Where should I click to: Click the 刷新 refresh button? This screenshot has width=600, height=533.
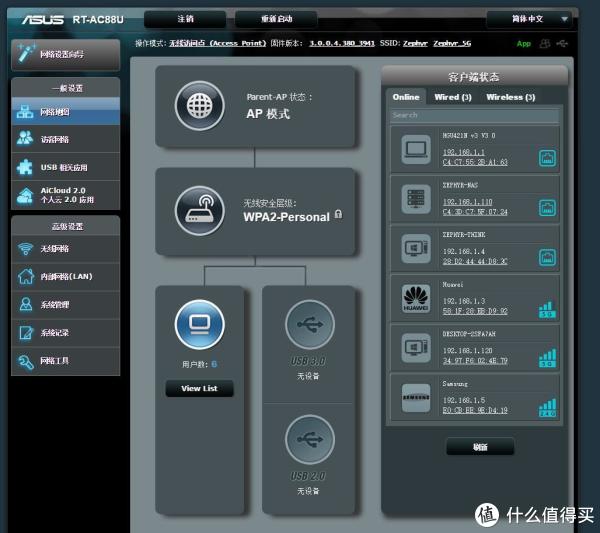[480, 447]
